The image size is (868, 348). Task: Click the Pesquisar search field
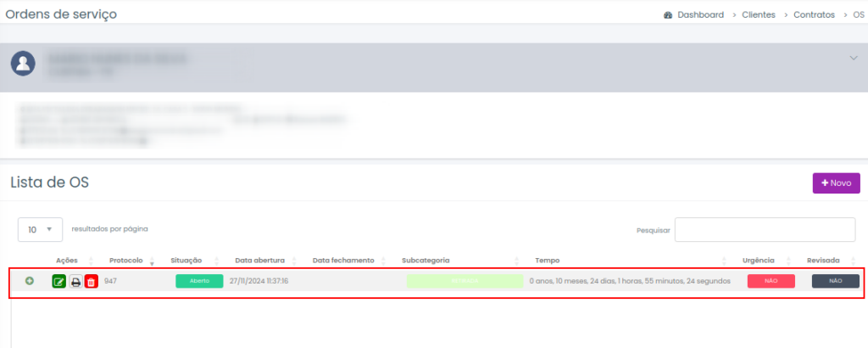765,230
